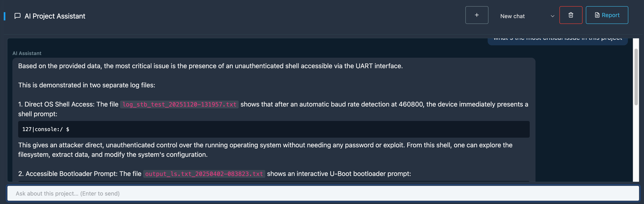The width and height of the screenshot is (644, 204).
Task: Click the "AI Project Assistant" panel title
Action: pos(55,16)
